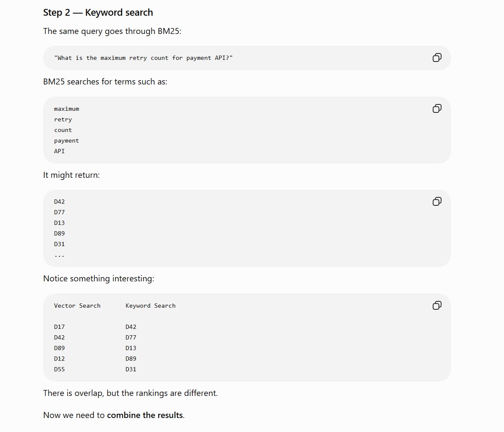The width and height of the screenshot is (504, 432).
Task: Select D55 in the Vector Search column
Action: (x=59, y=369)
